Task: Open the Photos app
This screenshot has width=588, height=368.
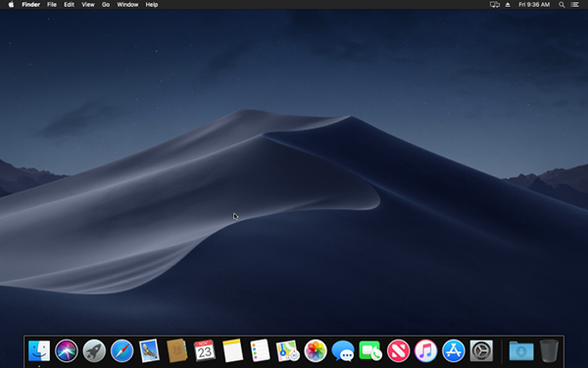Action: pos(316,350)
